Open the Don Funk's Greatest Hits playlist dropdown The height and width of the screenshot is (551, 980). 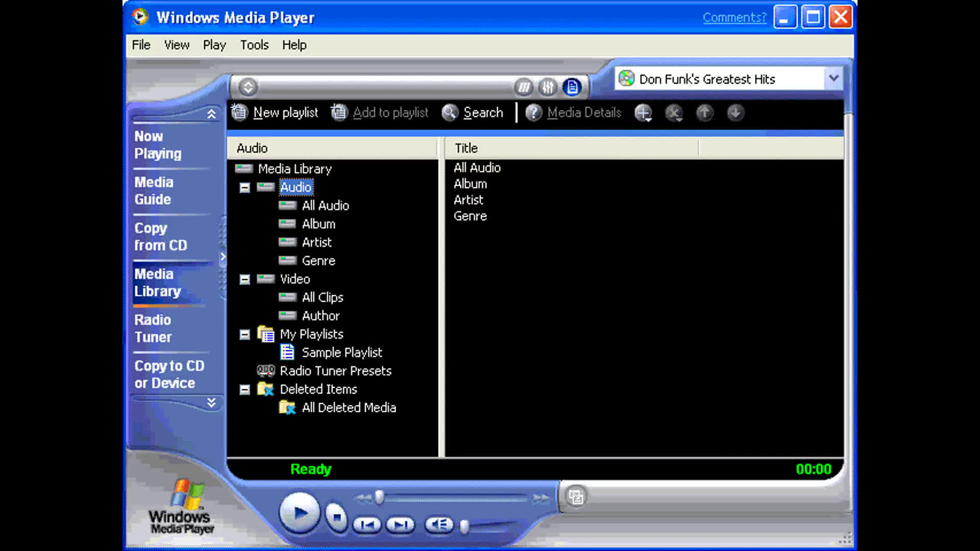(834, 79)
